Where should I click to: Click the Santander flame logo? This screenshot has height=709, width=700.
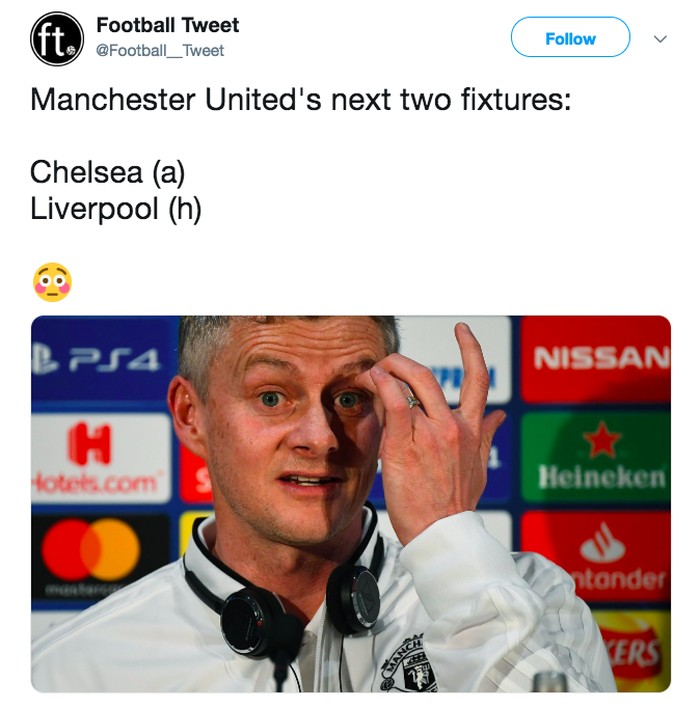point(602,543)
